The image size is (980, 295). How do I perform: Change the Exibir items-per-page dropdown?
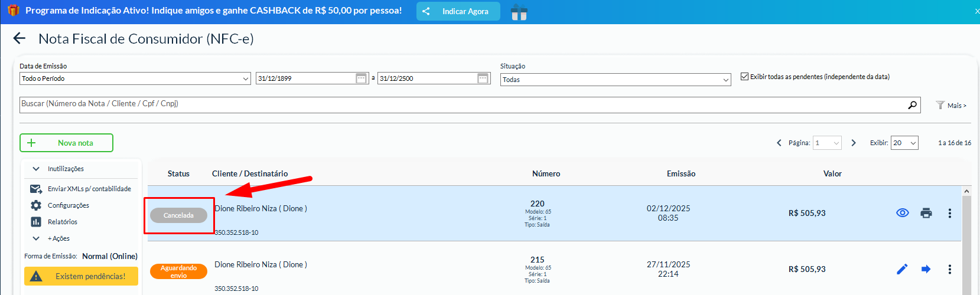click(x=904, y=143)
